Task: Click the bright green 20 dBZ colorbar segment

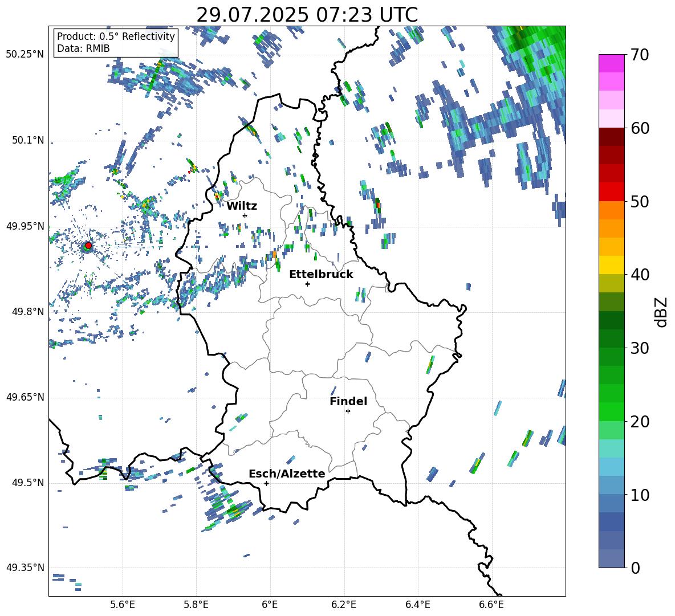Action: (611, 411)
